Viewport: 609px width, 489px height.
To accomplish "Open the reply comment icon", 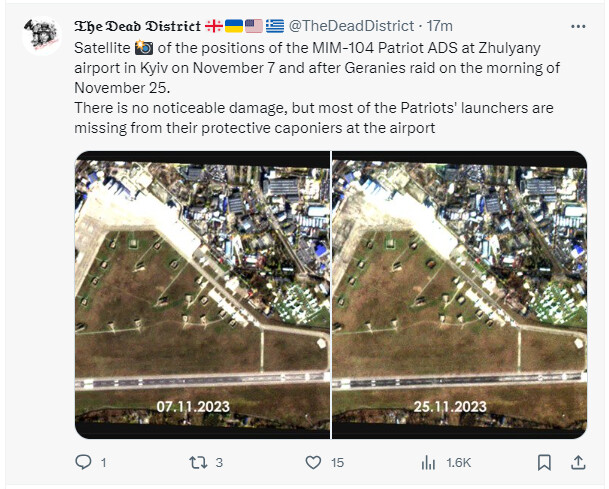I will [83, 462].
